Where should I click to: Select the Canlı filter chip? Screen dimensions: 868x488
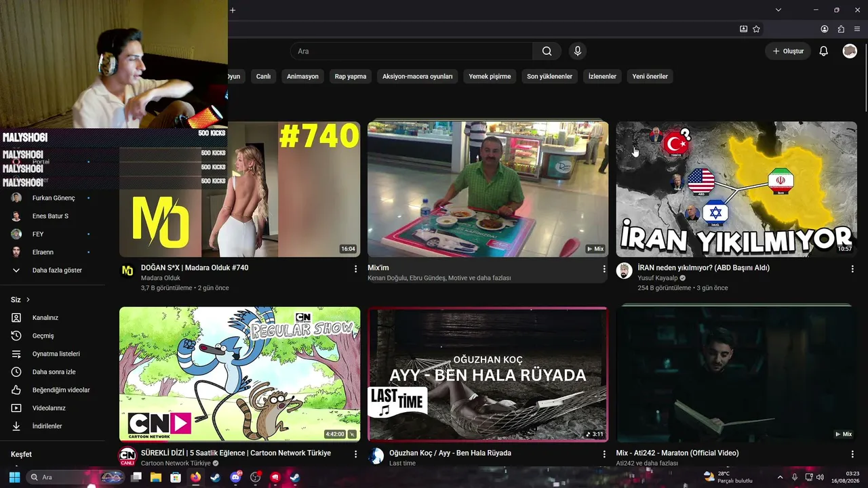coord(263,77)
